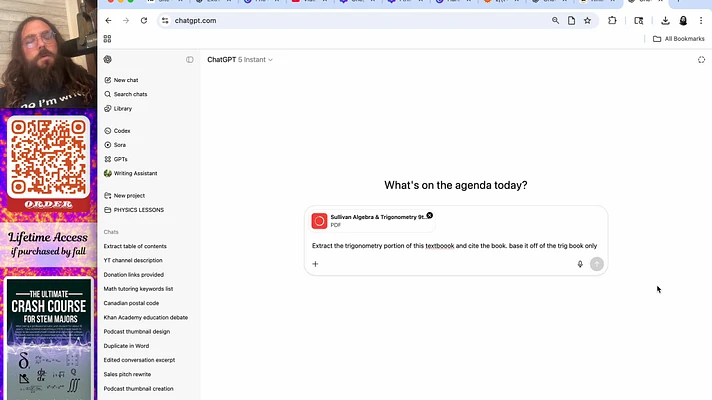Image resolution: width=712 pixels, height=400 pixels.
Task: Open the browser extensions puzzle icon
Action: pyautogui.click(x=612, y=20)
